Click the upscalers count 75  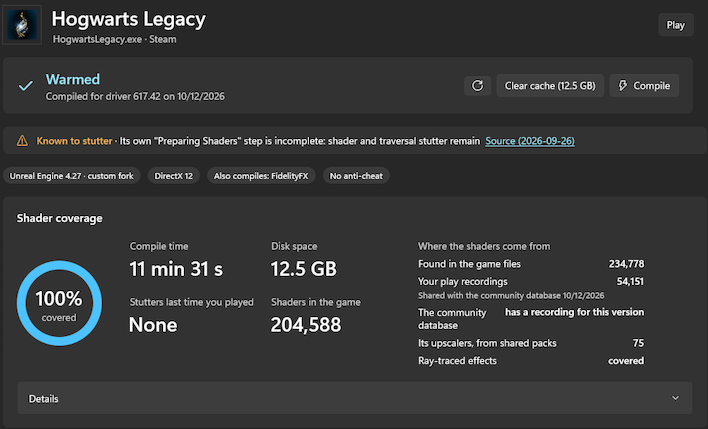click(638, 343)
